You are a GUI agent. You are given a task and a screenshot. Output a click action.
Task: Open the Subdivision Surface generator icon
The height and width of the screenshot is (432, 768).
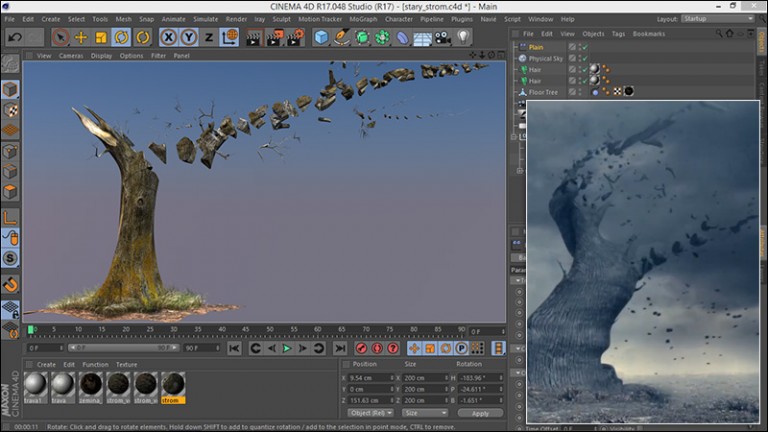coord(362,37)
